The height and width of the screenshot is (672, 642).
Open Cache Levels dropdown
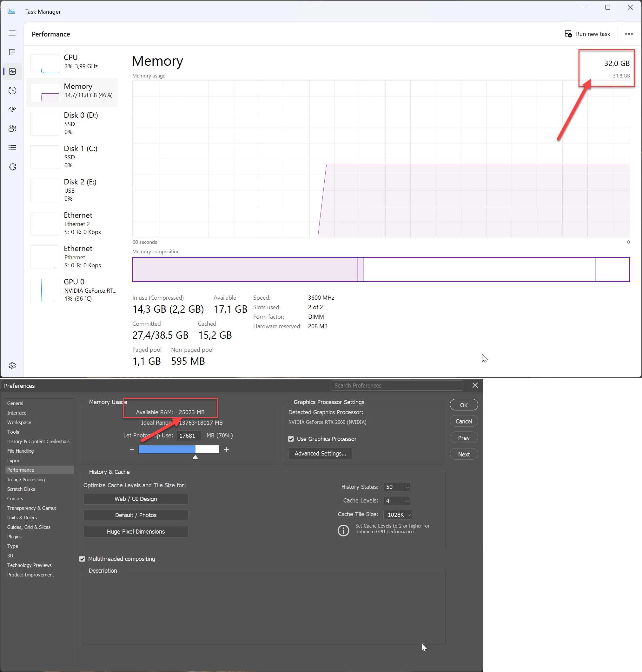coord(407,501)
